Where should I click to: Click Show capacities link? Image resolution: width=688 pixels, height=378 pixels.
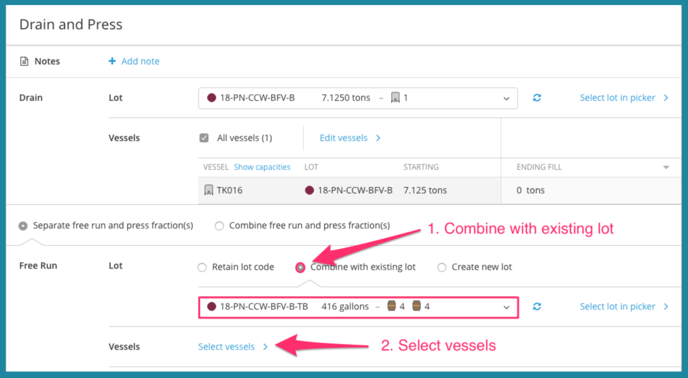tap(262, 167)
